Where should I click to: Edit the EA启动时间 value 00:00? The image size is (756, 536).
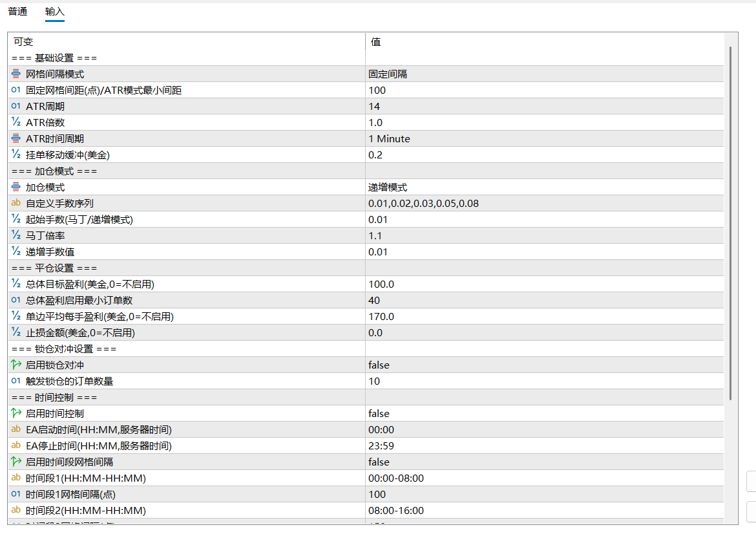(544, 429)
